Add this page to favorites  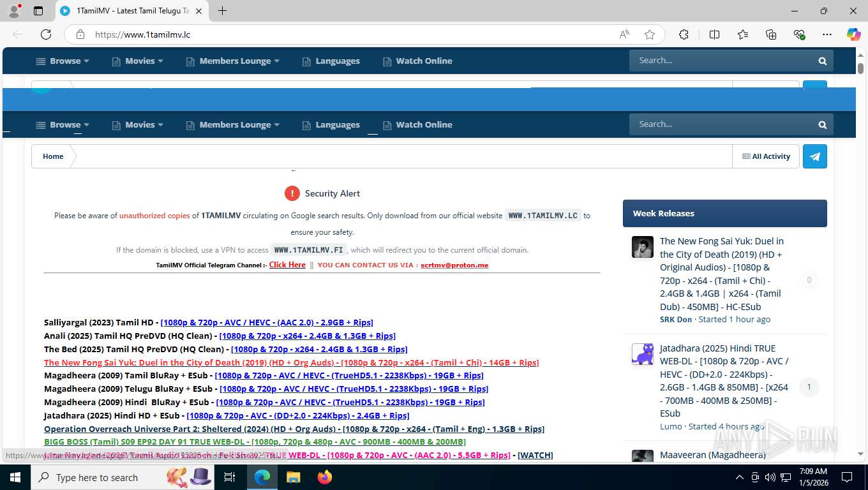tap(650, 34)
